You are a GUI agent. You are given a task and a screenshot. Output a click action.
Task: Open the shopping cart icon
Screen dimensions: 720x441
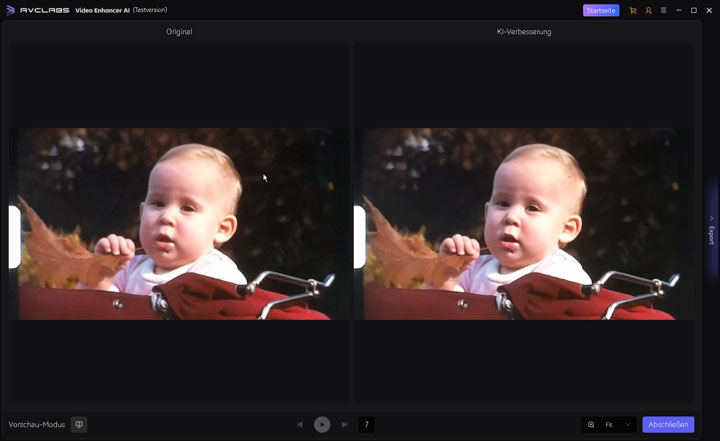pyautogui.click(x=633, y=11)
